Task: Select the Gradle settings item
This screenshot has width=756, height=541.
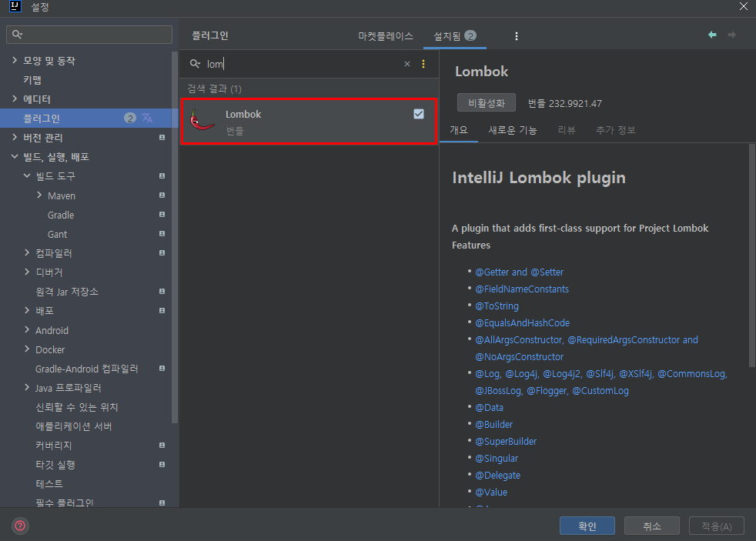Action: pos(61,215)
